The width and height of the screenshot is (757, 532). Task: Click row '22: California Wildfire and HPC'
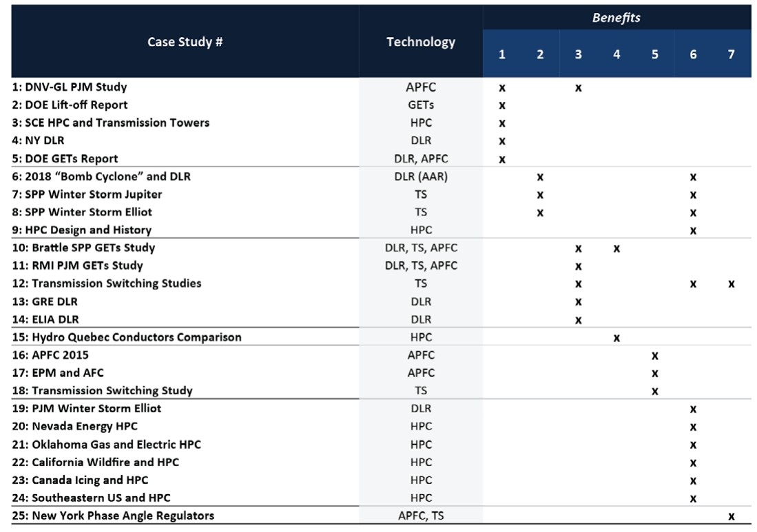click(x=382, y=462)
